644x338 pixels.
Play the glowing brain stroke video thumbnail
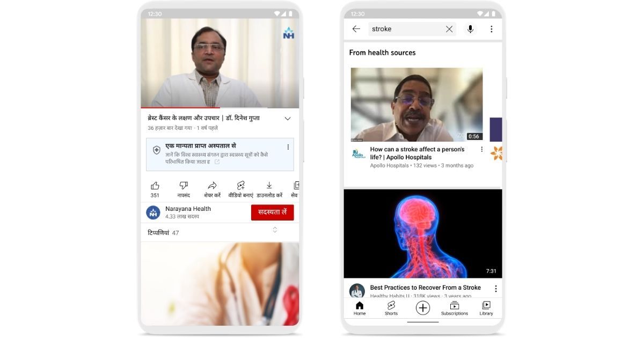pos(423,233)
